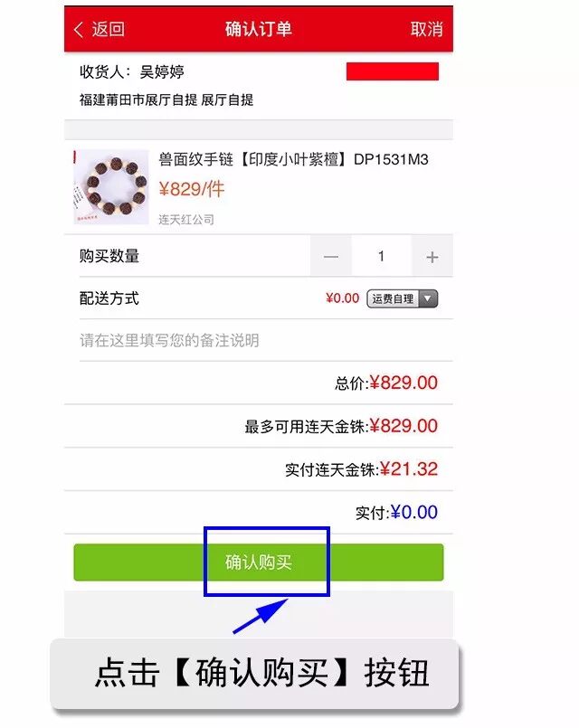Tap the quantity value field showing 1
579x728 pixels.
click(x=381, y=256)
